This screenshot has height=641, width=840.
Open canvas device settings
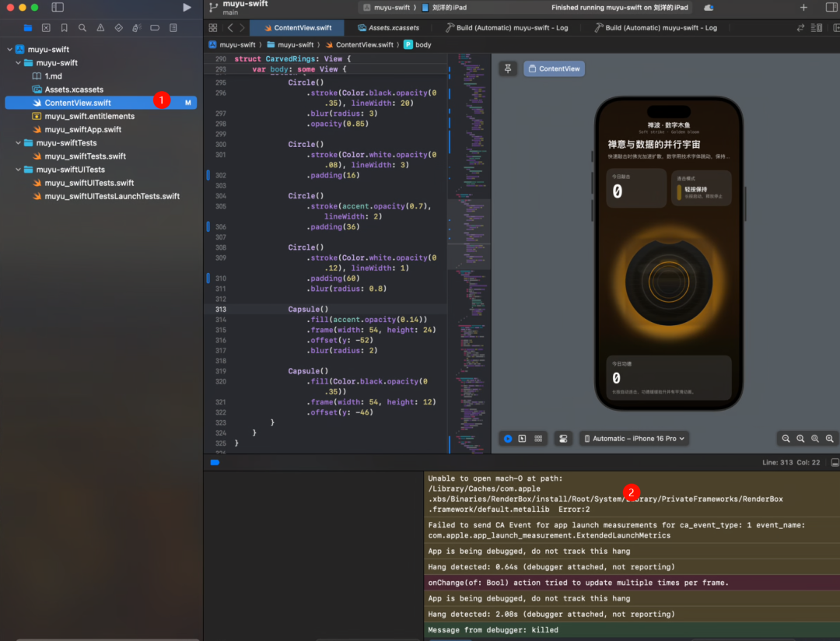click(x=563, y=439)
